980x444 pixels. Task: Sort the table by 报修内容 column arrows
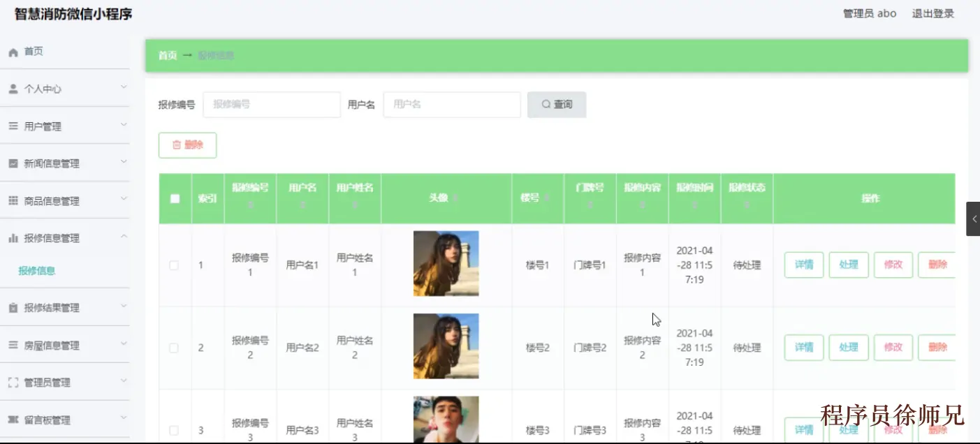click(x=643, y=205)
